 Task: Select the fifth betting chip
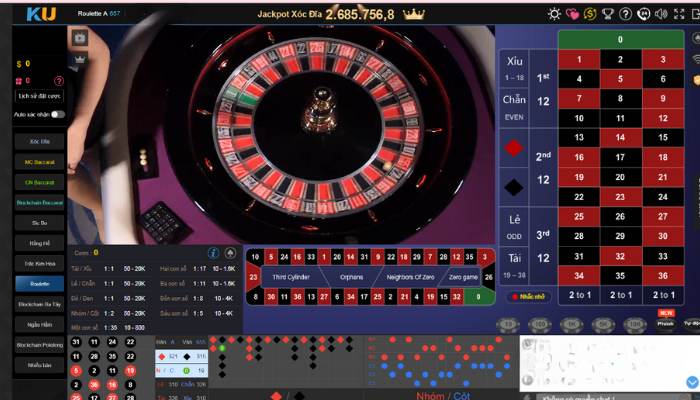(x=635, y=325)
